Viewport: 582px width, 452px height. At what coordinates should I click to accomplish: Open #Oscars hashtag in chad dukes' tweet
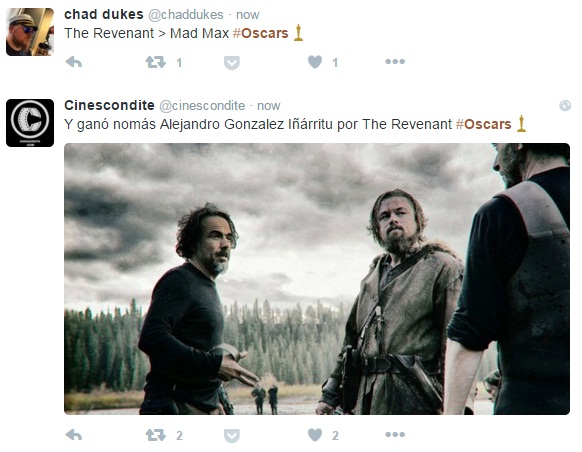point(261,33)
